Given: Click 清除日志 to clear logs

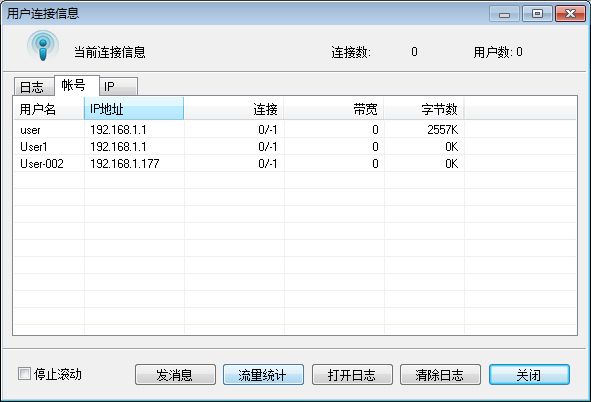Looking at the screenshot, I should point(440,374).
